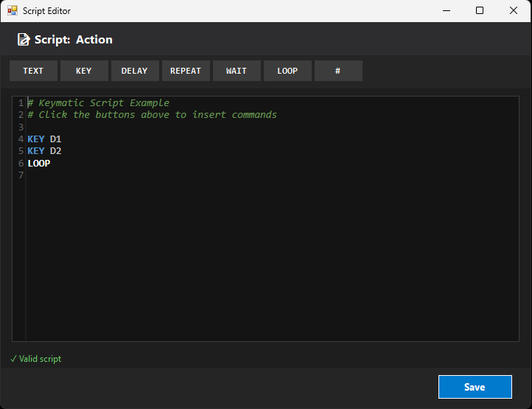Add a WAIT command
This screenshot has height=409, width=532.
coord(237,71)
